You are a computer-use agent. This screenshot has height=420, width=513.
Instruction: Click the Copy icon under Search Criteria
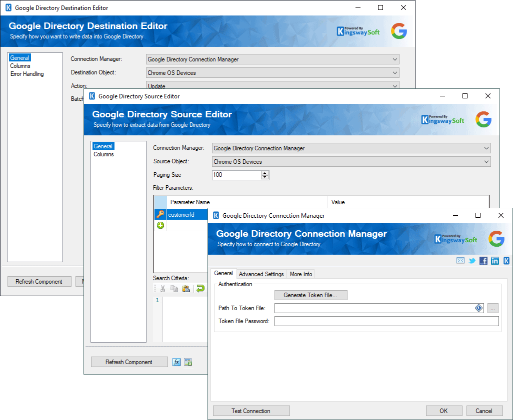click(x=174, y=289)
